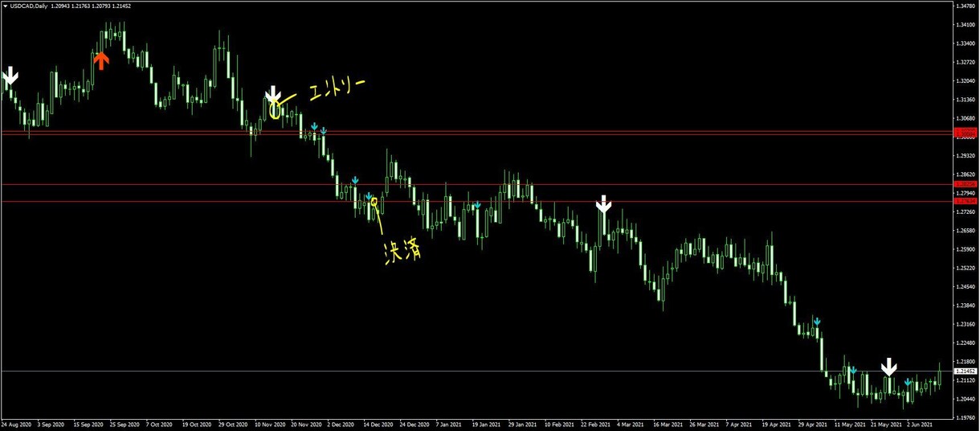Click the USDCAD,Daily chart title
Screen dimensions: 980x431
(x=28, y=6)
